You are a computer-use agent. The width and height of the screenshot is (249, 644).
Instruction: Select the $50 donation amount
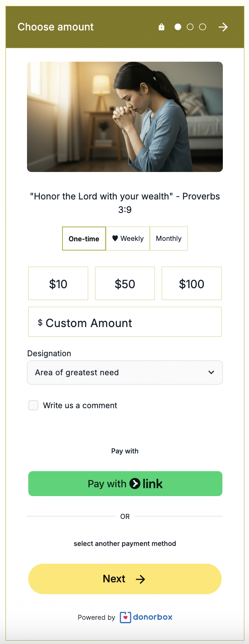click(x=125, y=283)
